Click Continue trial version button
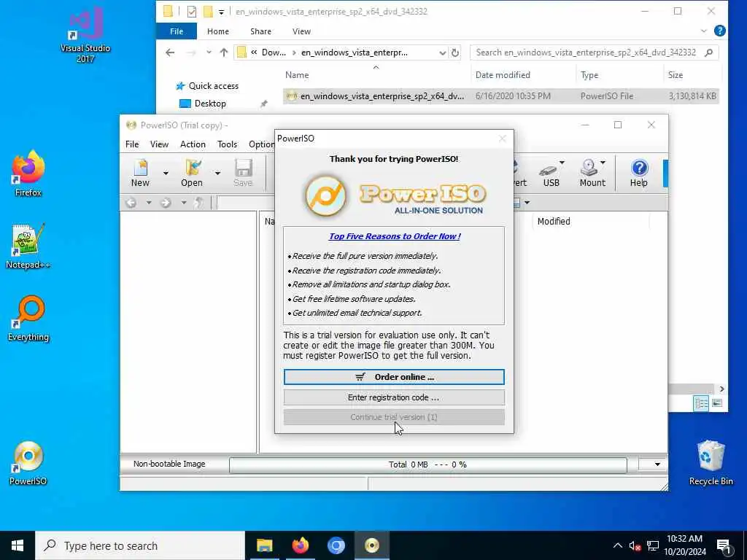Image resolution: width=747 pixels, height=560 pixels. [394, 417]
